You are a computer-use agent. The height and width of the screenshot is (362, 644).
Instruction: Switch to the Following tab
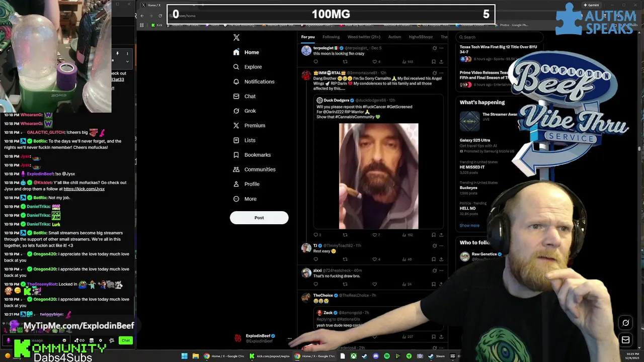331,37
